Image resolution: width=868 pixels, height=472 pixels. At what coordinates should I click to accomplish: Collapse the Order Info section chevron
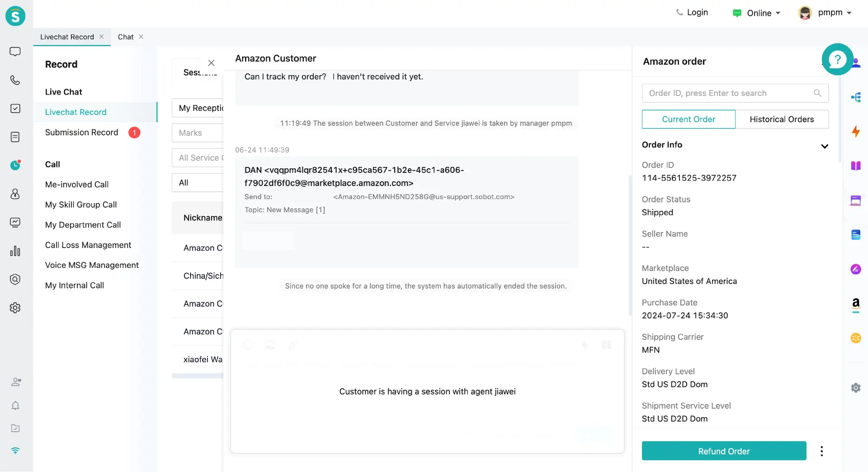click(x=825, y=146)
